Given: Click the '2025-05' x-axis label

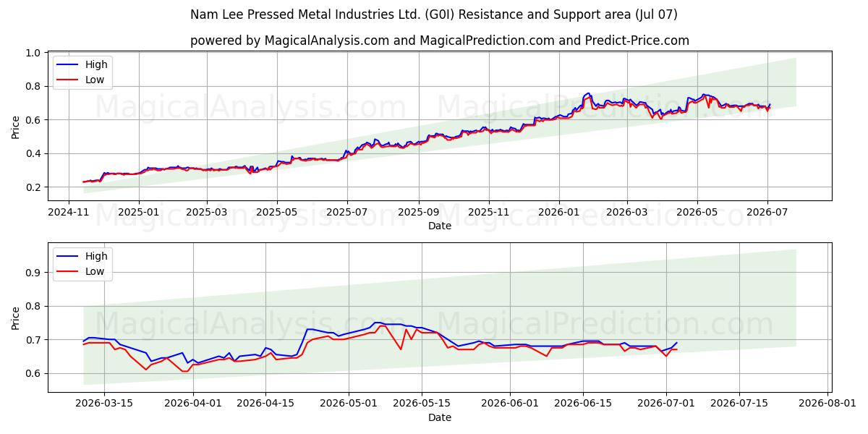Looking at the screenshot, I should point(277,213).
